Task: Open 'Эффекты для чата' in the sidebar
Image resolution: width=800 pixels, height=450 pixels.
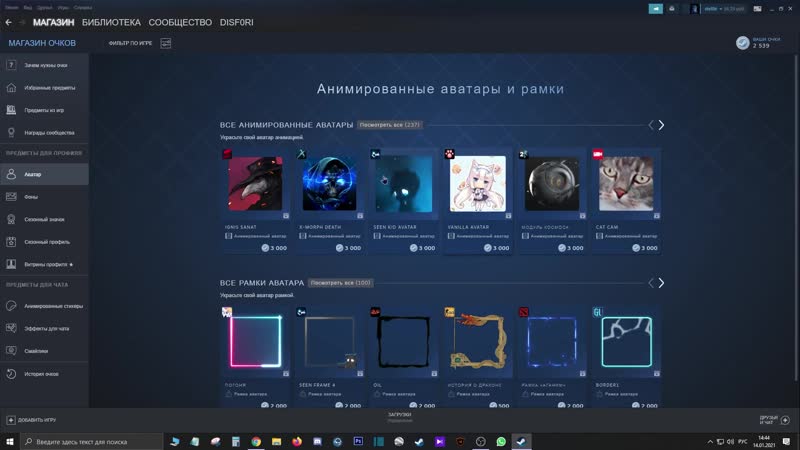Action: [44, 329]
